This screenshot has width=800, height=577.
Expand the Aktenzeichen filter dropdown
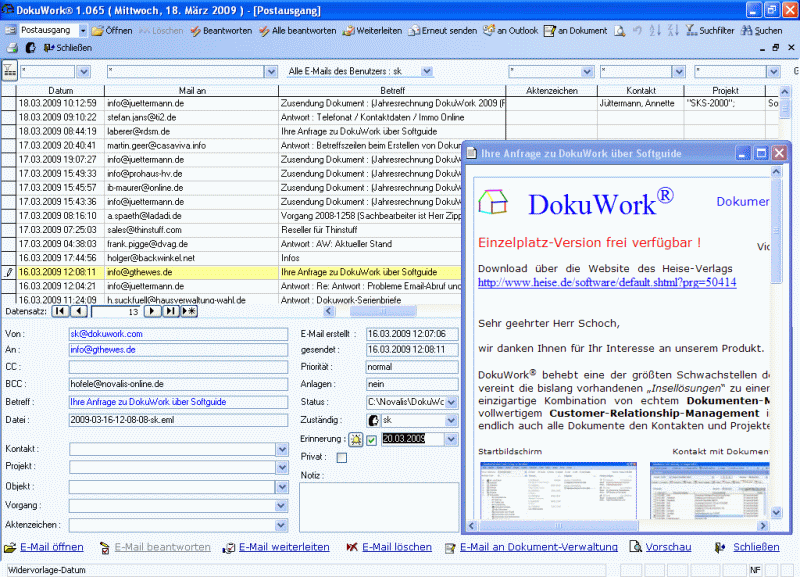pos(587,71)
